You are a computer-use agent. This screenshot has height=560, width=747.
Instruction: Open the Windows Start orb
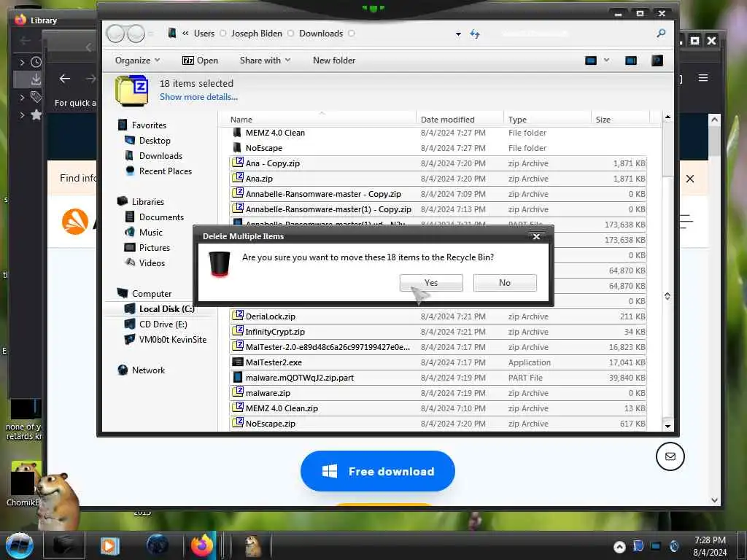[x=20, y=545]
